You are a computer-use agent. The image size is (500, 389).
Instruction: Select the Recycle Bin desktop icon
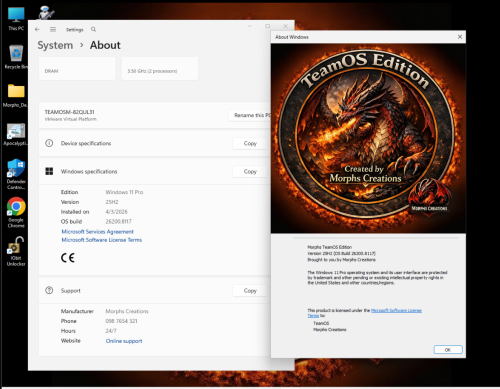tap(15, 57)
